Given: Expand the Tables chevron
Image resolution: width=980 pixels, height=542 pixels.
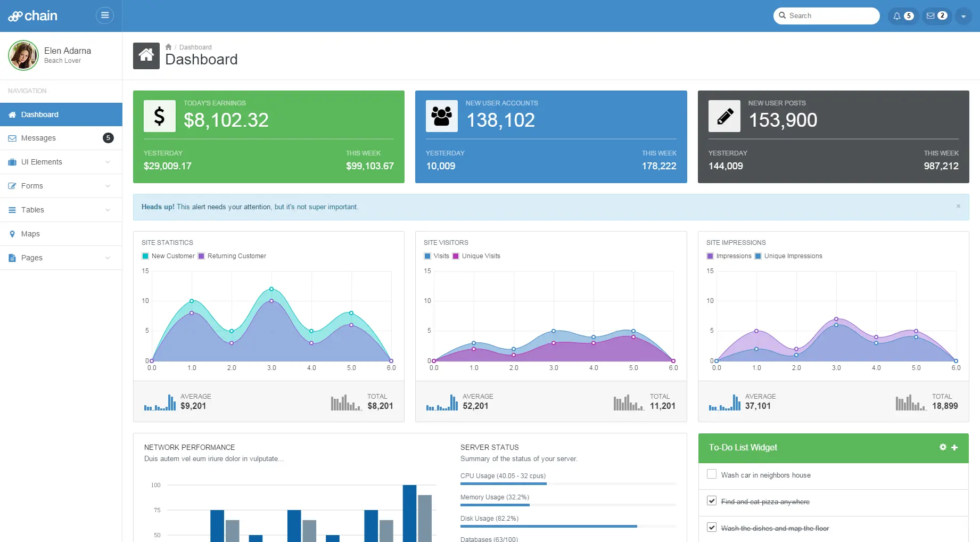Looking at the screenshot, I should [108, 210].
